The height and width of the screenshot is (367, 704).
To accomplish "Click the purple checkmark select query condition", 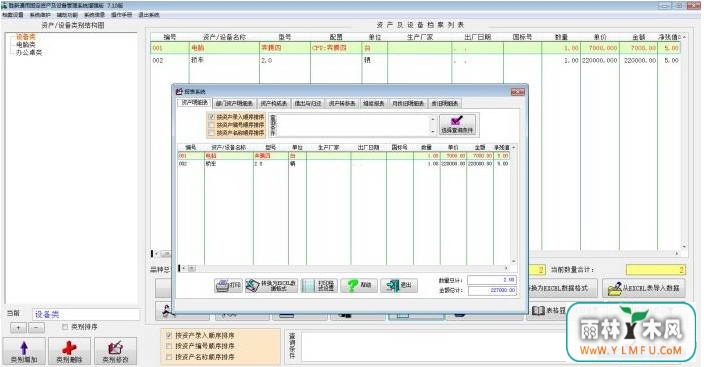I will [457, 124].
